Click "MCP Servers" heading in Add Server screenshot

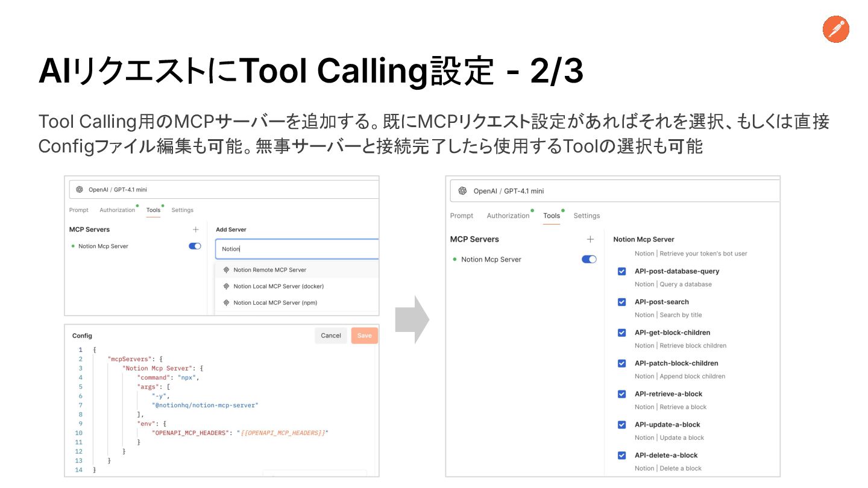[90, 230]
